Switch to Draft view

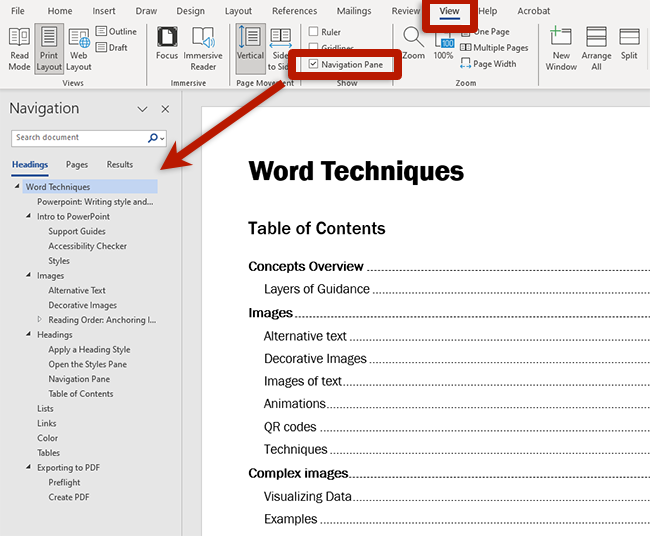112,47
